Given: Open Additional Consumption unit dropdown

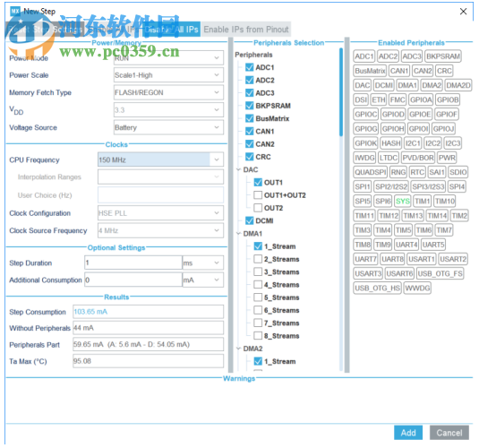Looking at the screenshot, I should click(203, 280).
